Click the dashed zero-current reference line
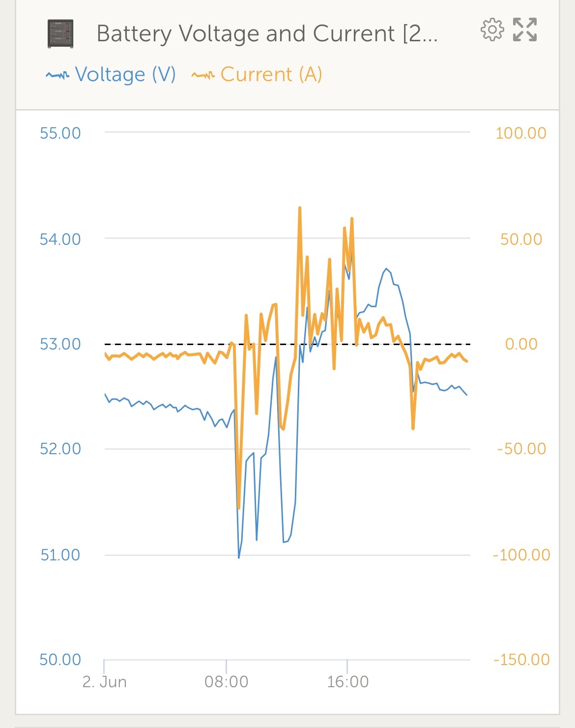Viewport: 575px width, 728px height. tap(287, 344)
